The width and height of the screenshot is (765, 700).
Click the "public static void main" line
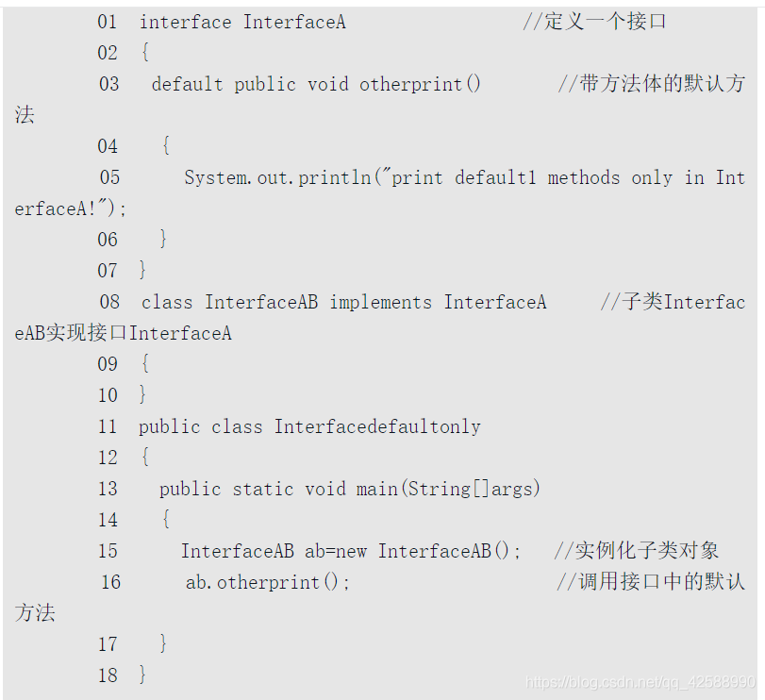(350, 489)
